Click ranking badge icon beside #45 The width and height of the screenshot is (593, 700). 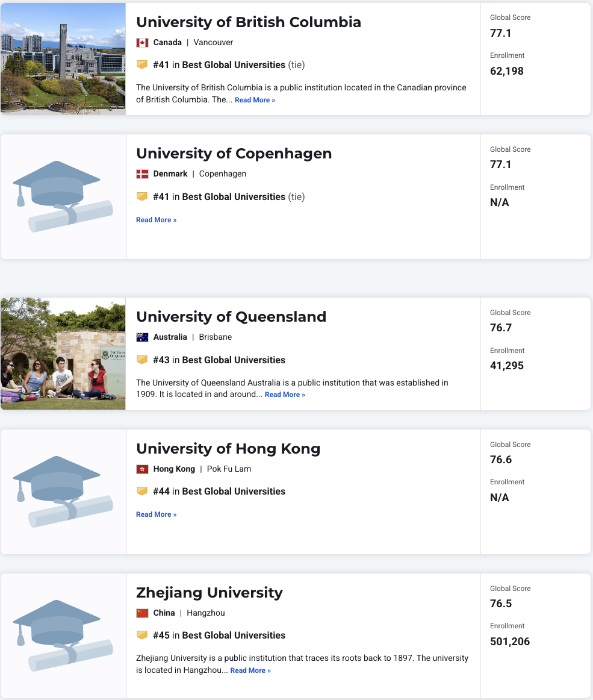coord(142,635)
